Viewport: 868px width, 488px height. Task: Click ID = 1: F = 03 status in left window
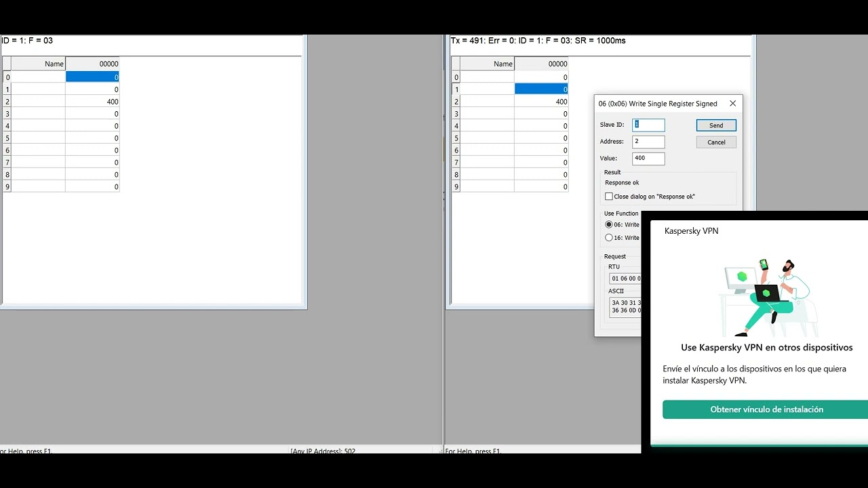click(x=27, y=41)
